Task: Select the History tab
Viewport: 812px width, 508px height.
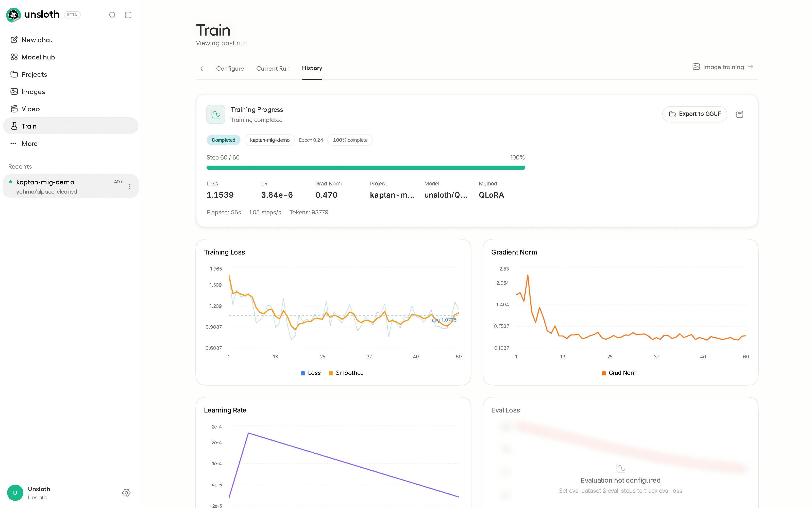Action: point(312,68)
